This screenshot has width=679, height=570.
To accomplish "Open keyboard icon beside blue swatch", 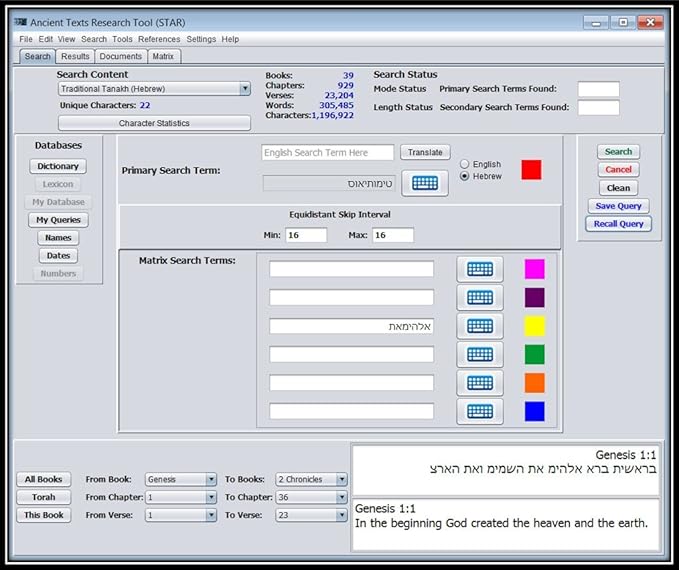I will pos(479,411).
